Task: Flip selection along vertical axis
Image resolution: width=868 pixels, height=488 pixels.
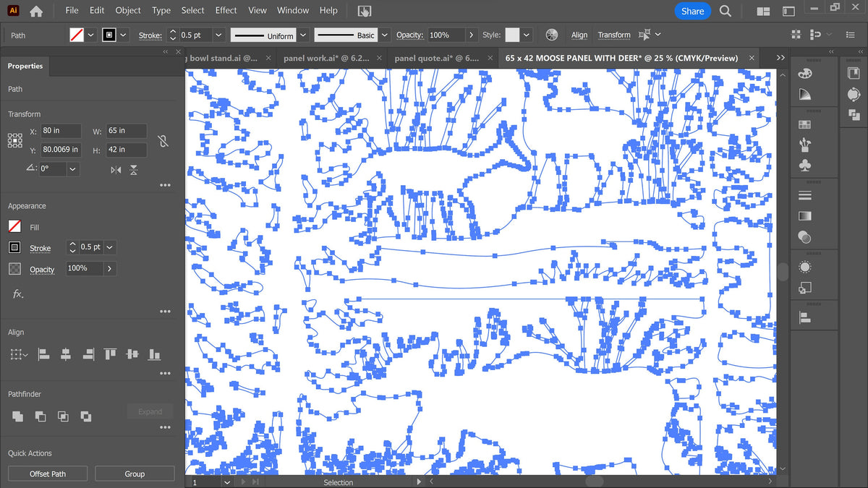Action: coord(134,170)
